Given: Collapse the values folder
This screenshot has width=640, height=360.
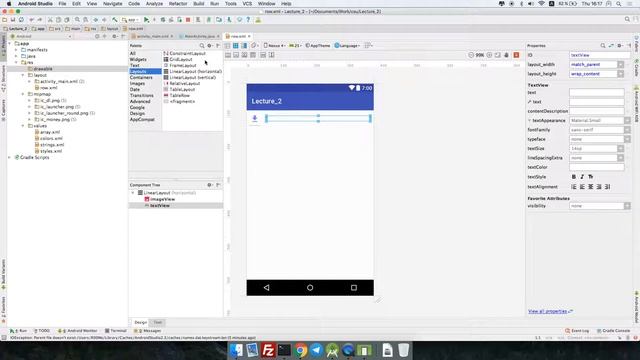Looking at the screenshot, I should click(23, 126).
